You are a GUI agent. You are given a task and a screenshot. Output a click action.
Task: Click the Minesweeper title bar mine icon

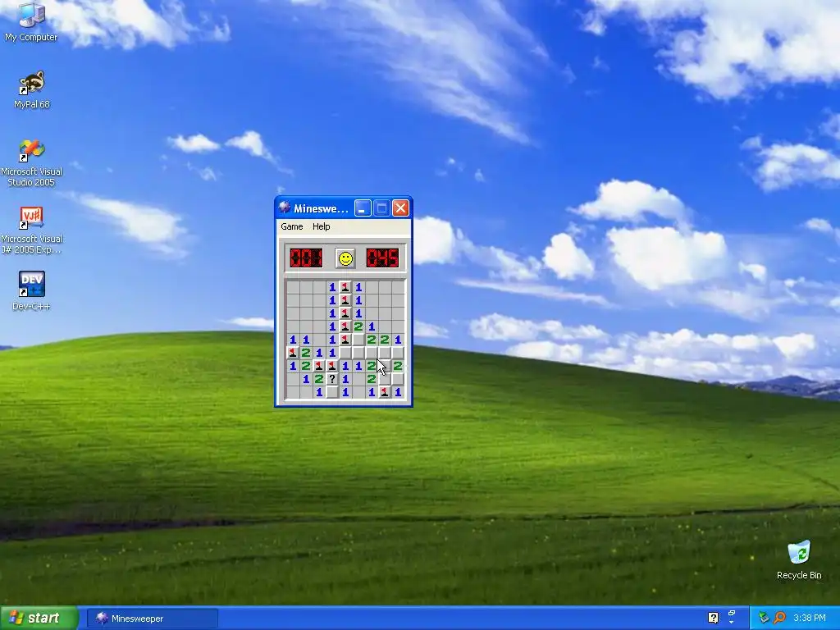[x=285, y=208]
